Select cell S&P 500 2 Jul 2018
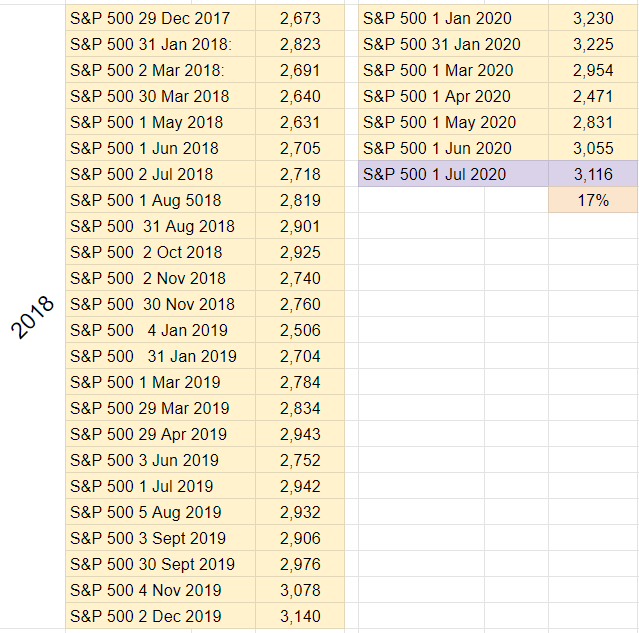Screen dimensions: 639x633 click(160, 174)
